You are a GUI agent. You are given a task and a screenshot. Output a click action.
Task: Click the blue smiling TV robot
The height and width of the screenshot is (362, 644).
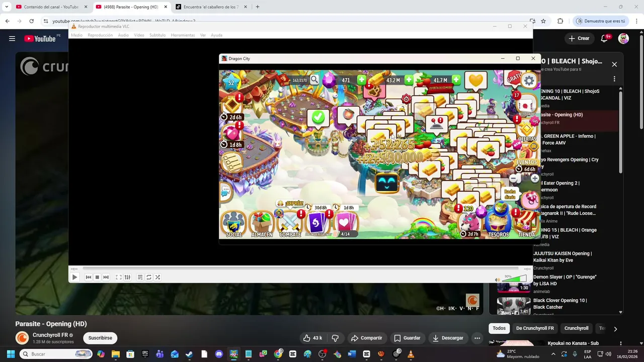[x=386, y=184]
